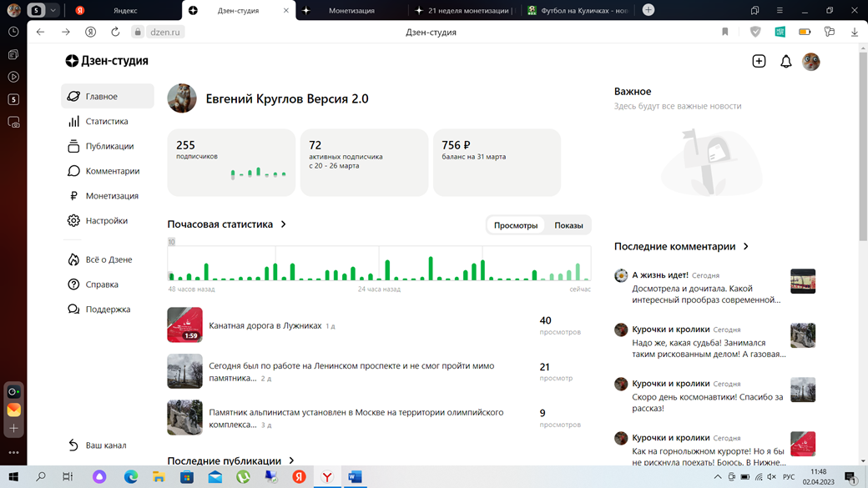Open the Alice assistant taskbar icon
Image resolution: width=868 pixels, height=488 pixels.
click(x=99, y=476)
